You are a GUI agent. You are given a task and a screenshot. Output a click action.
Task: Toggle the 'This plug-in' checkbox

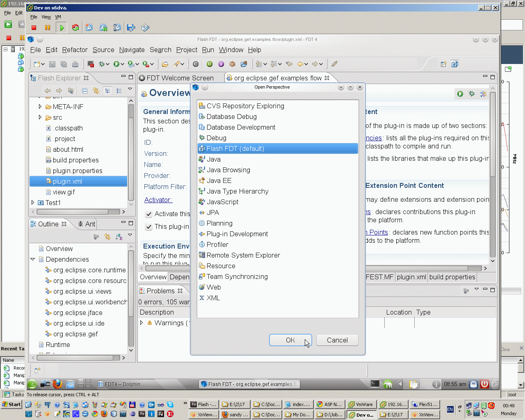(x=149, y=226)
